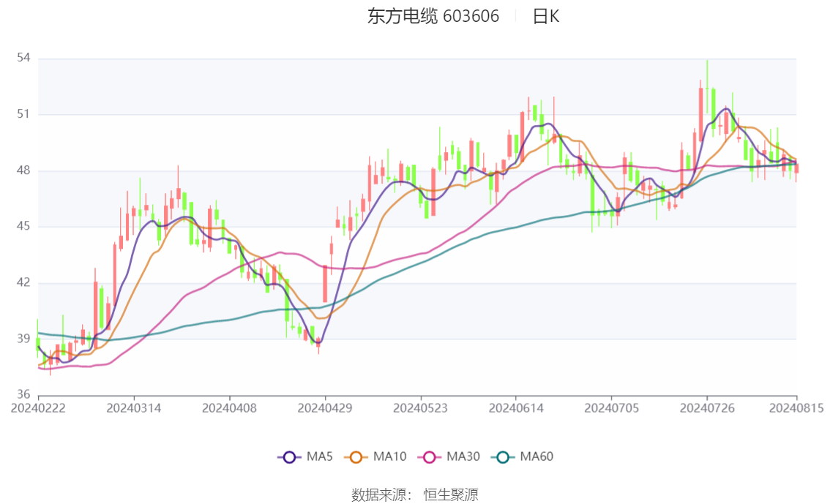Viewport: 830px width, 504px height.
Task: Click the 日K label
Action: click(x=546, y=16)
